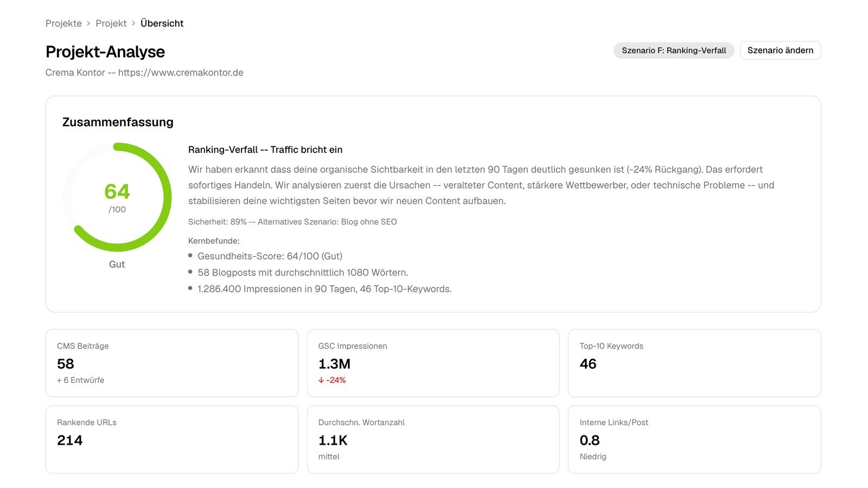Go to the Projekt breadcrumb

(x=111, y=23)
